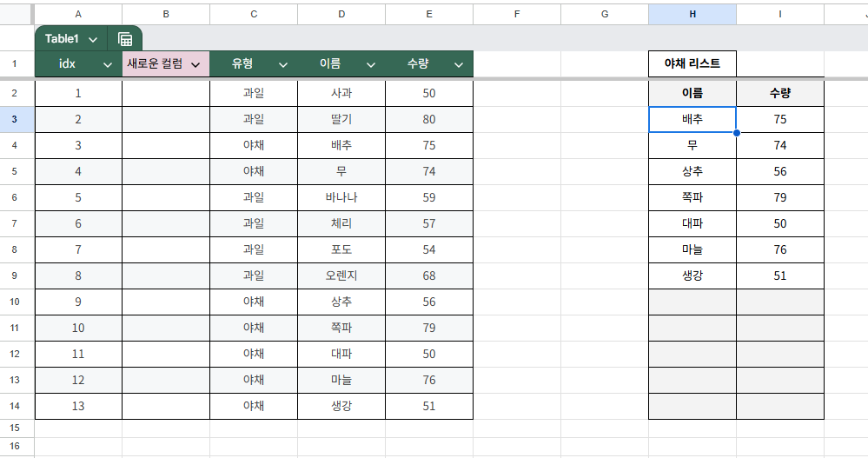
Task: Click the select-all corner box
Action: pyautogui.click(x=16, y=15)
